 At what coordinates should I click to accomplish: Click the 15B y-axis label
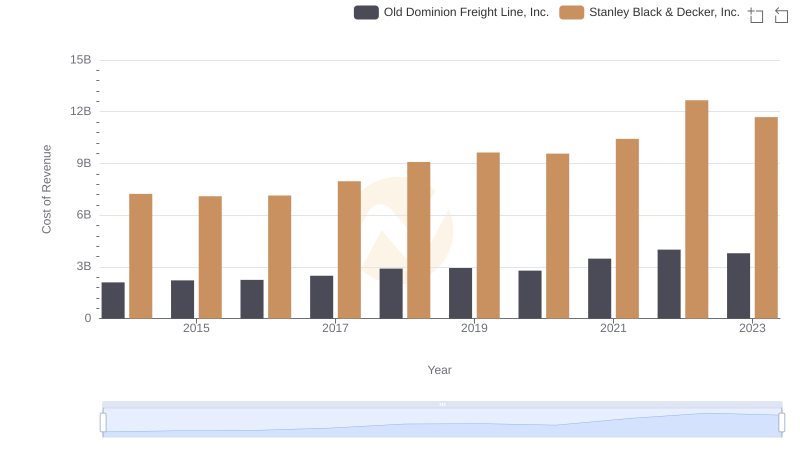point(81,60)
